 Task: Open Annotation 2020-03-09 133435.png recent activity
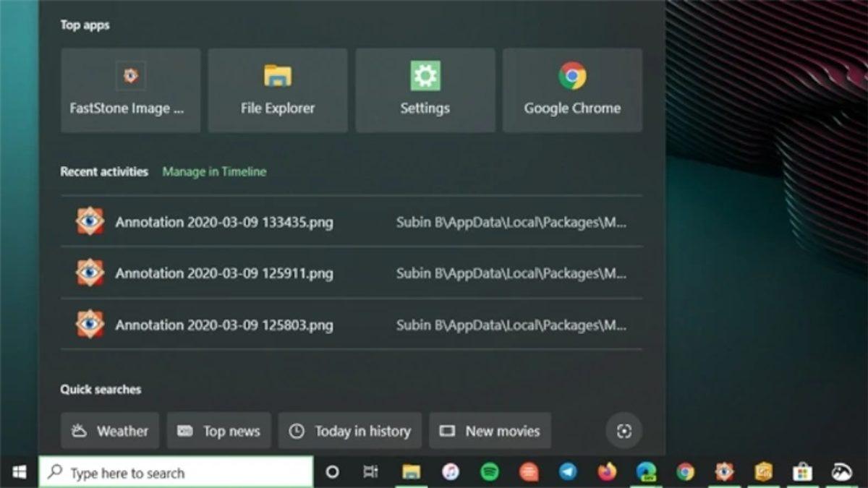(223, 222)
